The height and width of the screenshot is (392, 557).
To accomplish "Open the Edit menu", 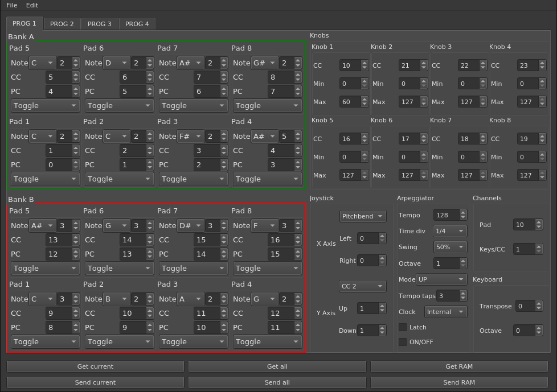I will pyautogui.click(x=32, y=5).
